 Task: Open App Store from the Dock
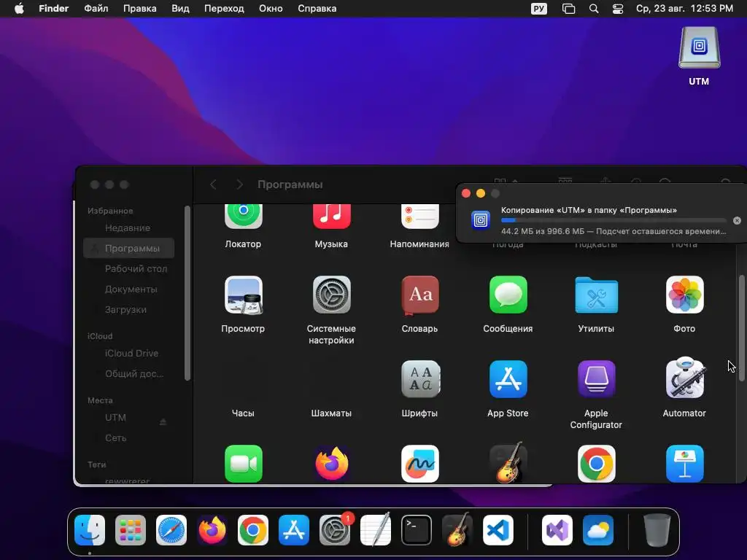pyautogui.click(x=293, y=530)
